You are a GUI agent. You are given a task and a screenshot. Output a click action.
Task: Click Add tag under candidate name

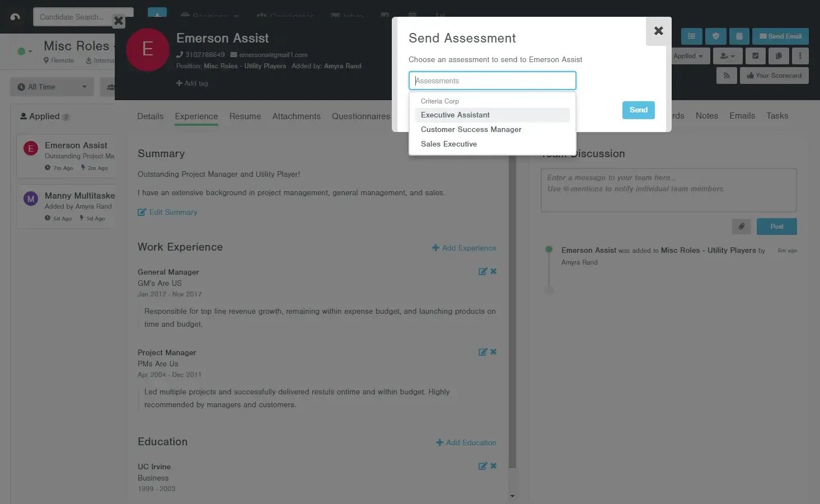pyautogui.click(x=192, y=83)
